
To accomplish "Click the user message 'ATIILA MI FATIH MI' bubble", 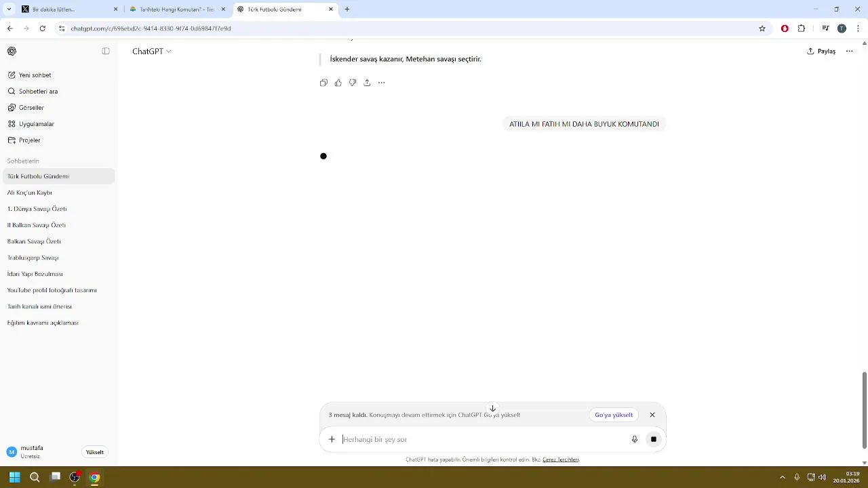I will click(584, 124).
